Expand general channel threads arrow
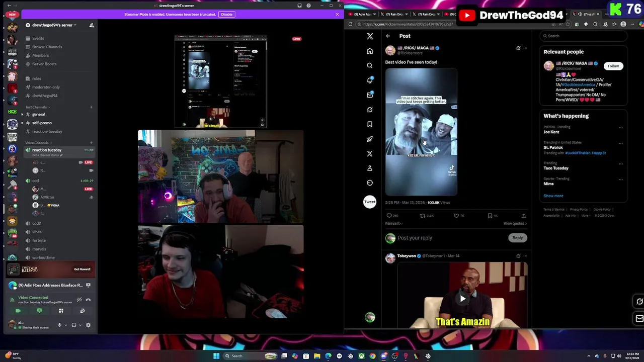Screen dimensions: 644x362 (x=22, y=115)
